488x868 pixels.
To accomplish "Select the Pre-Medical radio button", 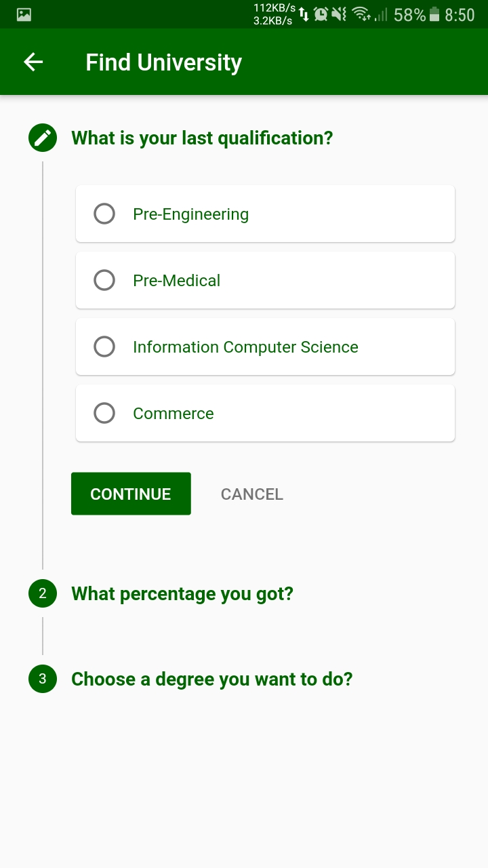I will [104, 281].
